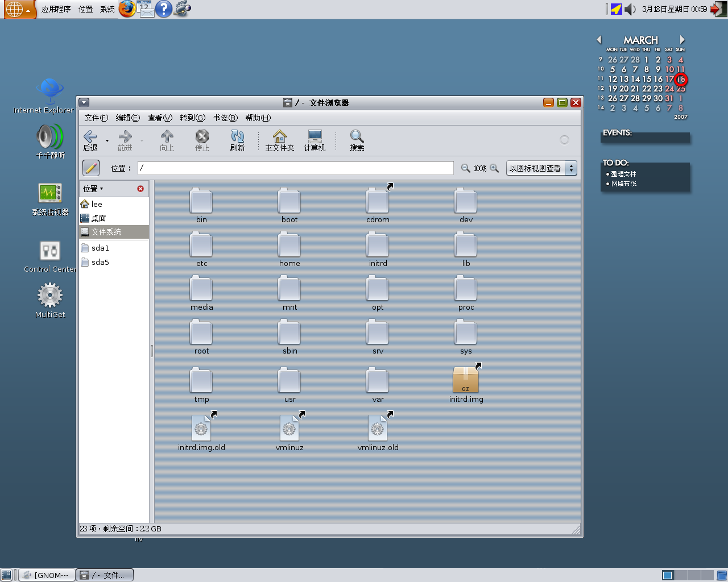Viewport: 728px width, 582px height.
Task: Open help via blue question-mark launcher
Action: (x=164, y=9)
